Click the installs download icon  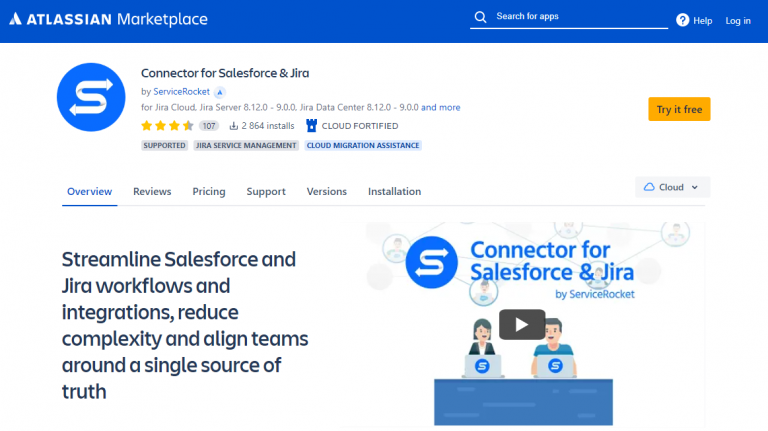pos(234,126)
